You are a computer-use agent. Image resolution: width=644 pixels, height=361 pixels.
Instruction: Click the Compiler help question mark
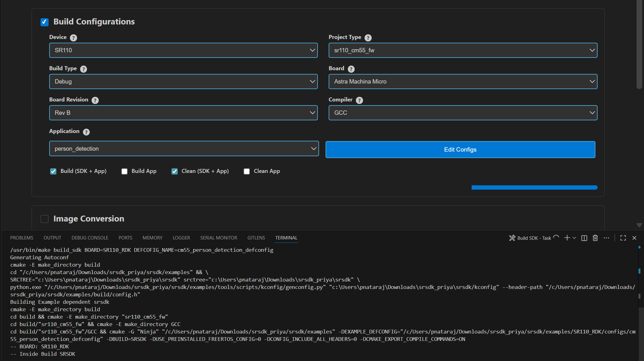point(359,100)
